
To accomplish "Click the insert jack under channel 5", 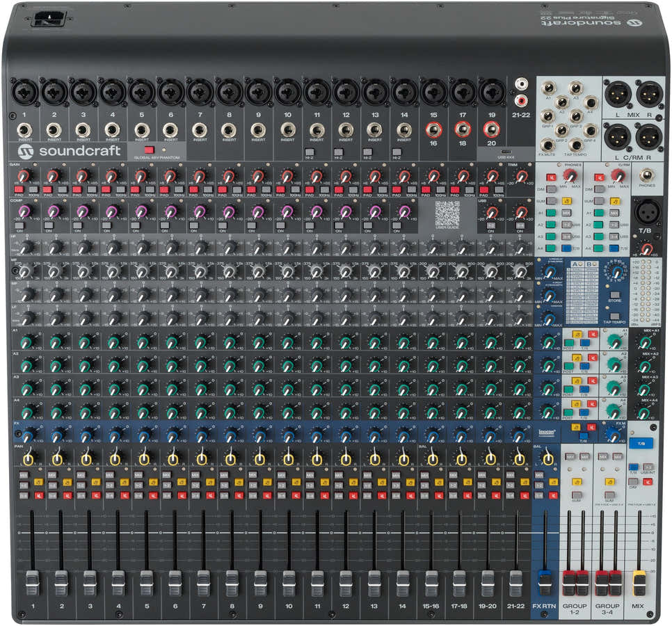I will coord(142,130).
